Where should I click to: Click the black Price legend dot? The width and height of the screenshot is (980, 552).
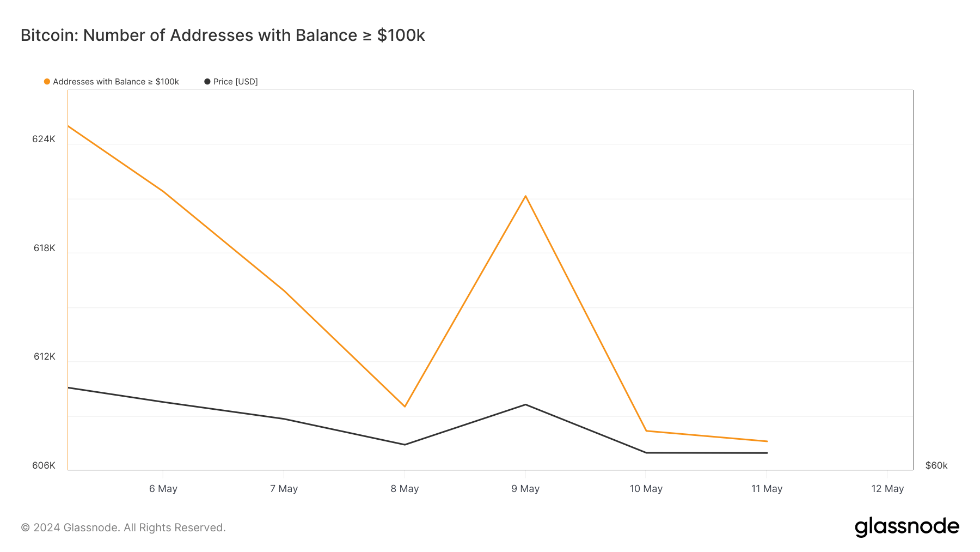coord(207,82)
